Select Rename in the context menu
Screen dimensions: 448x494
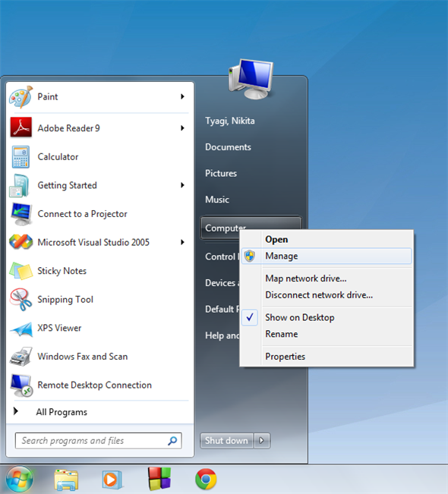(x=327, y=334)
